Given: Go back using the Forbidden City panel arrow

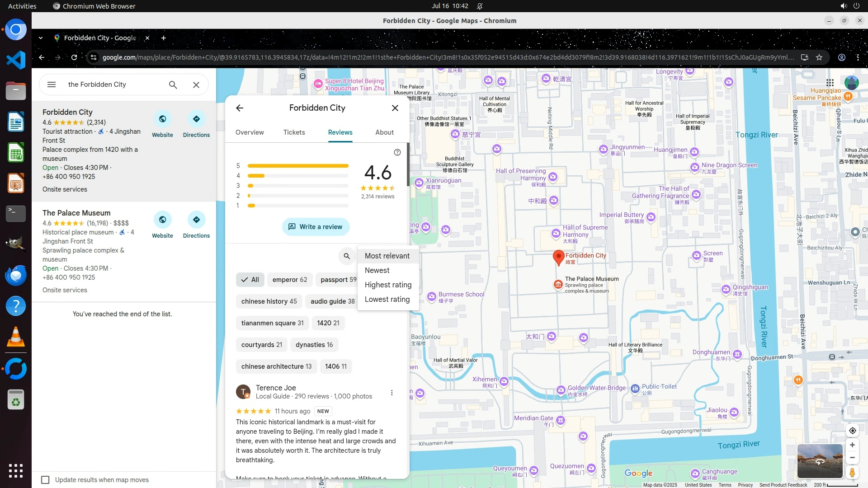Looking at the screenshot, I should pos(240,108).
